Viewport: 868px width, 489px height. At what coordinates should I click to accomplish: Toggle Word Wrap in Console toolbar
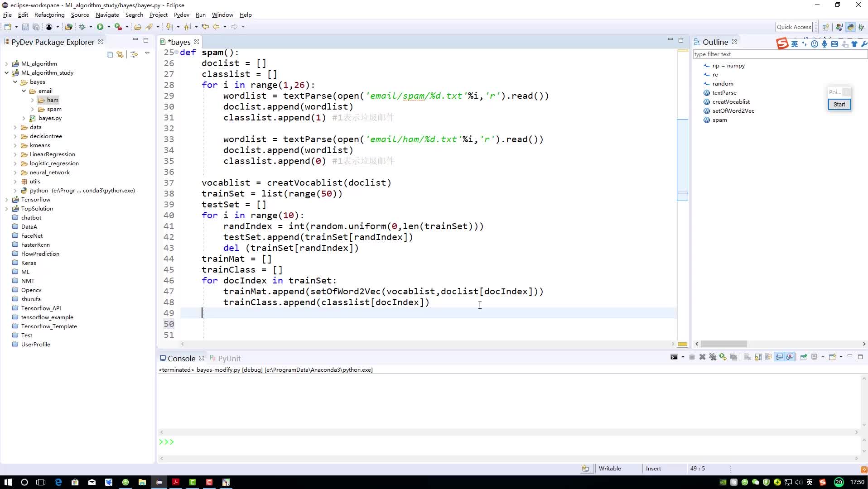pos(768,357)
